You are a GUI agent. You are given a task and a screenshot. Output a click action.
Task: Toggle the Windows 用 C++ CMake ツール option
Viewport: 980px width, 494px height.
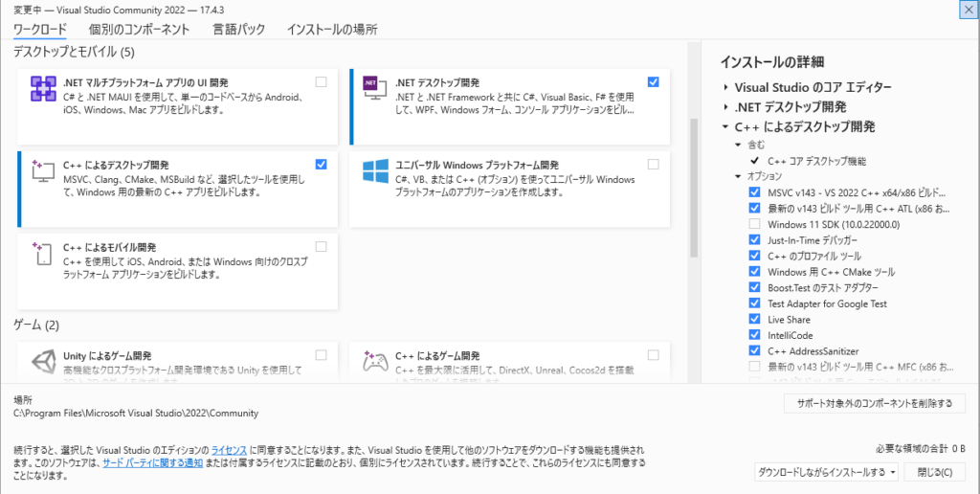754,272
